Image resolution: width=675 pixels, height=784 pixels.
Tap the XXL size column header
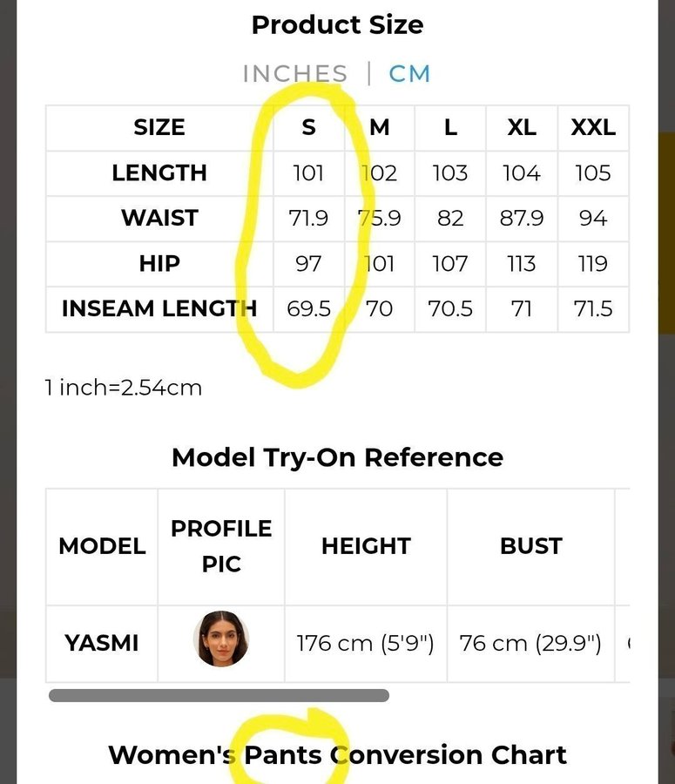tap(593, 127)
